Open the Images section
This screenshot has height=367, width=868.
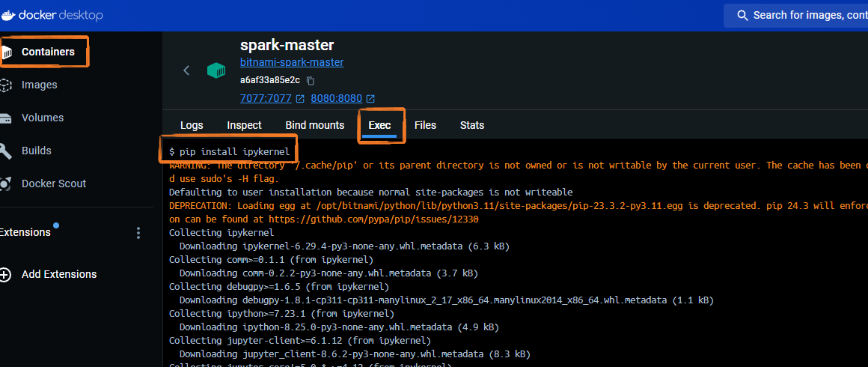click(40, 85)
